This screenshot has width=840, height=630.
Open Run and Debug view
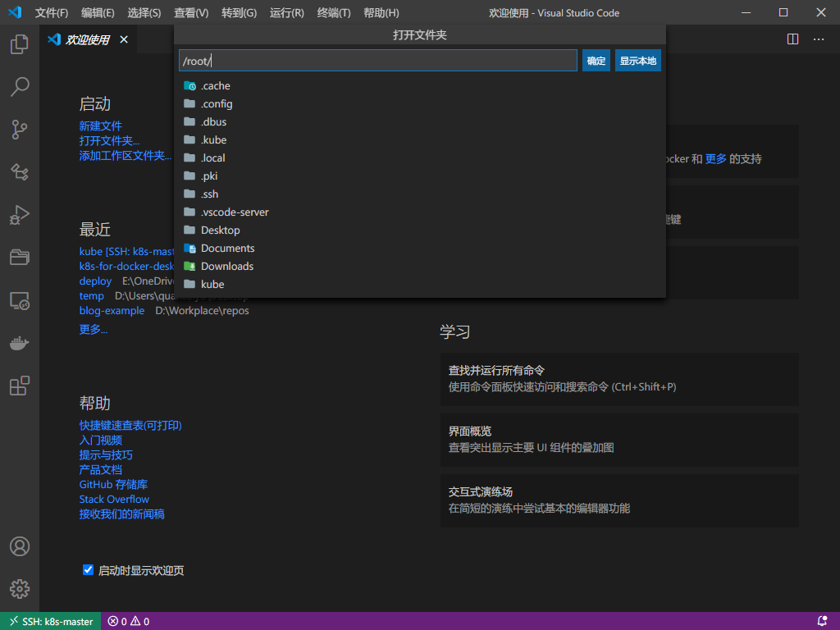pyautogui.click(x=20, y=215)
